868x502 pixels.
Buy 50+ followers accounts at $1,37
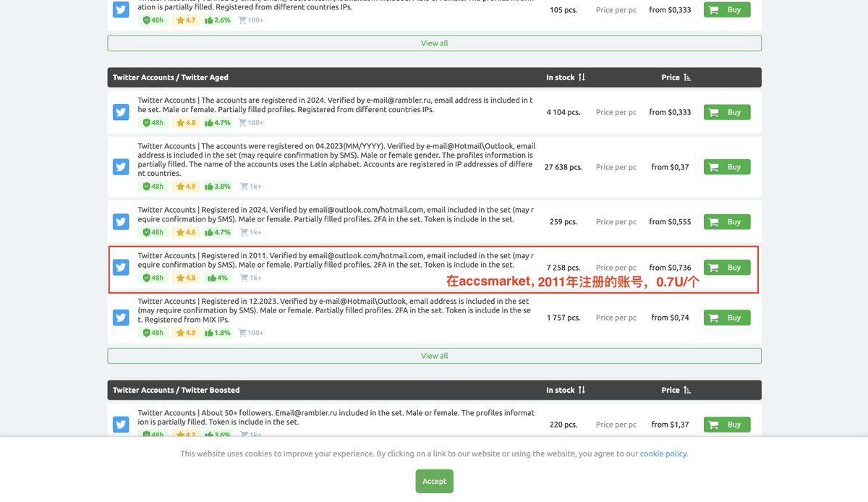pyautogui.click(x=727, y=425)
